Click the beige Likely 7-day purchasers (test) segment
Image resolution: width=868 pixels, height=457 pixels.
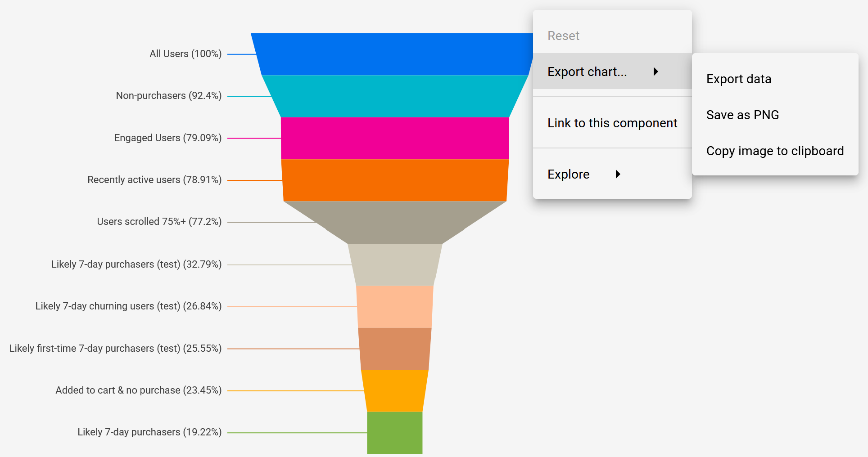[x=395, y=264]
